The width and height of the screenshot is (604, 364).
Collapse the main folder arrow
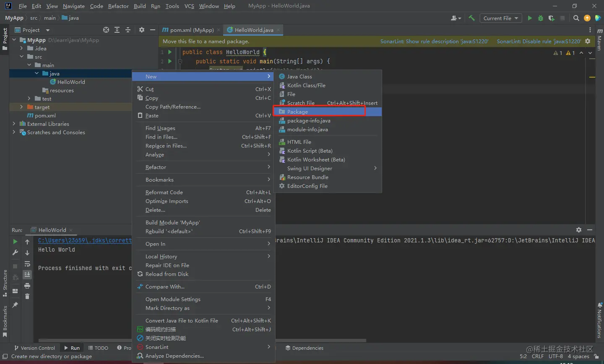[x=29, y=65]
